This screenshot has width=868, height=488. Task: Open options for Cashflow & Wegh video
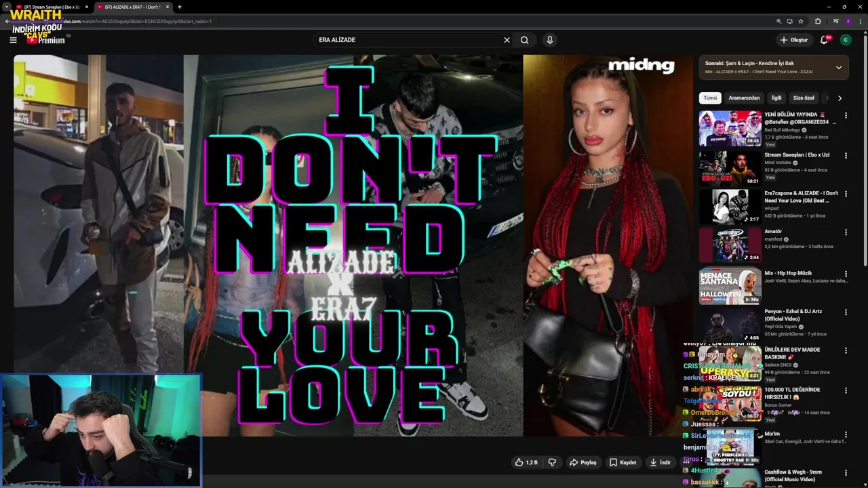coord(846,473)
